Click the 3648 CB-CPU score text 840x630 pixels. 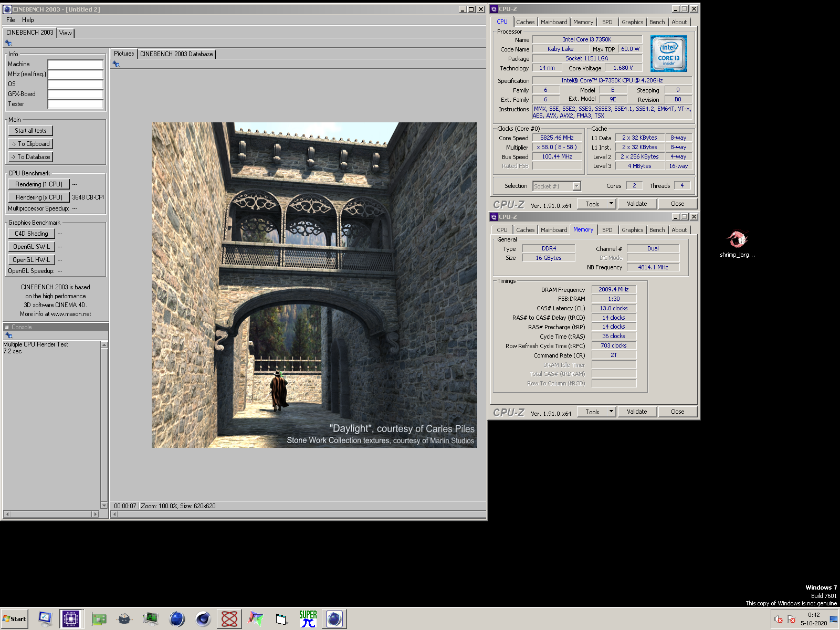(88, 197)
